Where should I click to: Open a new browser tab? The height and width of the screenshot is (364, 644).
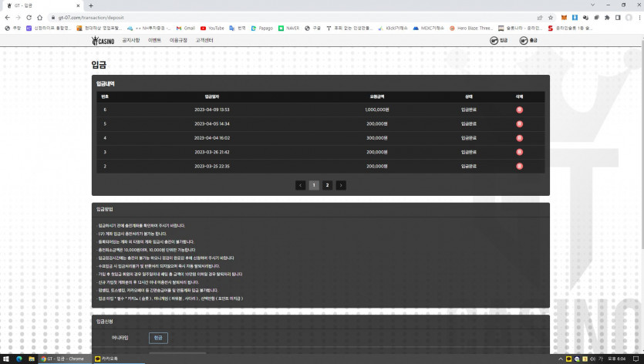click(91, 5)
